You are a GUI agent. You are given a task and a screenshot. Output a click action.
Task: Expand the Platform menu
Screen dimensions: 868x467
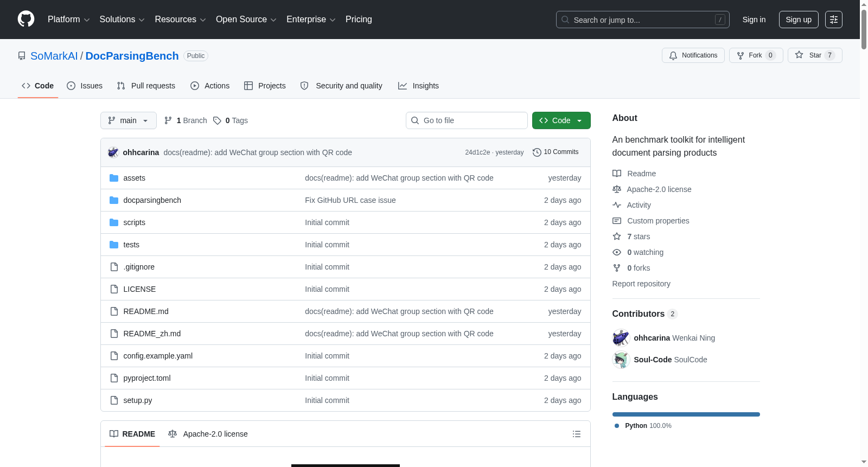point(68,20)
